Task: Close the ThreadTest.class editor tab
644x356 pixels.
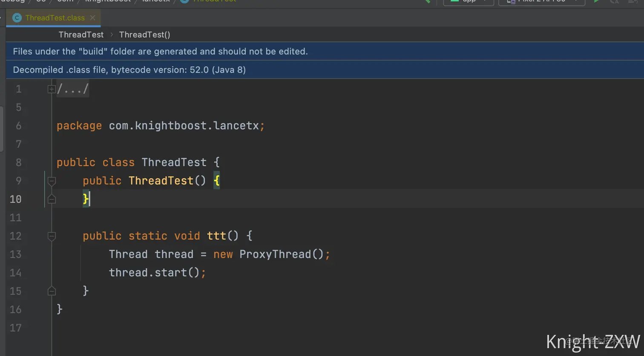Action: coord(92,18)
